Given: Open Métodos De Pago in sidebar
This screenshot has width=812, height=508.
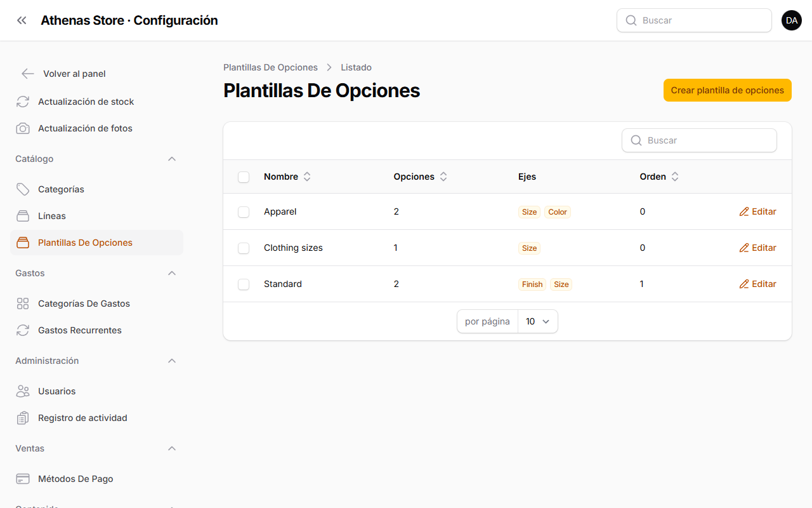Looking at the screenshot, I should click(x=96, y=479).
